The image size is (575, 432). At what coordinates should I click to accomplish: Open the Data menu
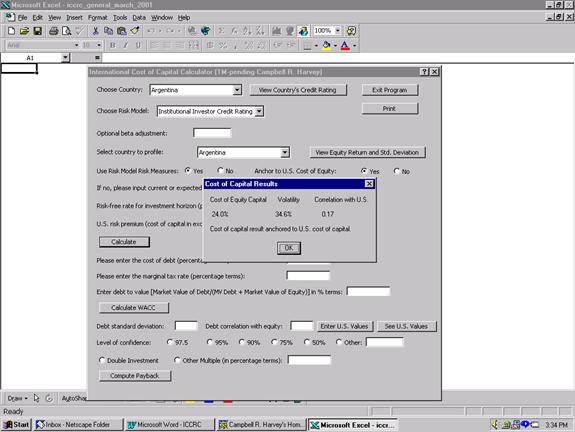139,18
